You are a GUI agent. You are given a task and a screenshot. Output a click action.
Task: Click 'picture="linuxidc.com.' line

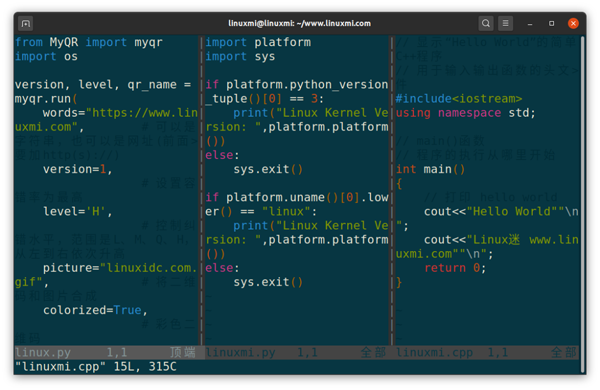[x=120, y=268]
